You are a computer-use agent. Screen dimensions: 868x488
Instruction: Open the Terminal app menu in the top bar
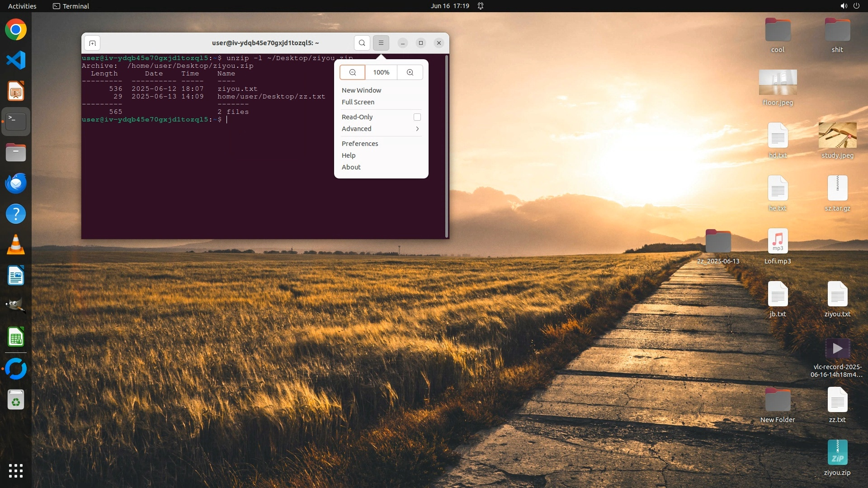(x=71, y=6)
